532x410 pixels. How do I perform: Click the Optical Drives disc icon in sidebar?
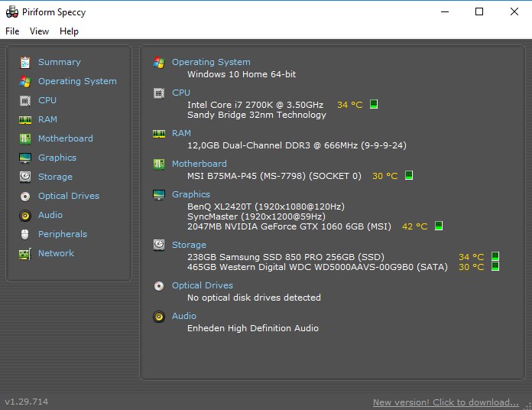pos(25,196)
